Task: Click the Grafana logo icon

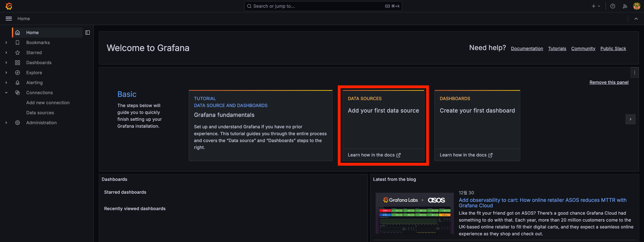Action: (9, 6)
